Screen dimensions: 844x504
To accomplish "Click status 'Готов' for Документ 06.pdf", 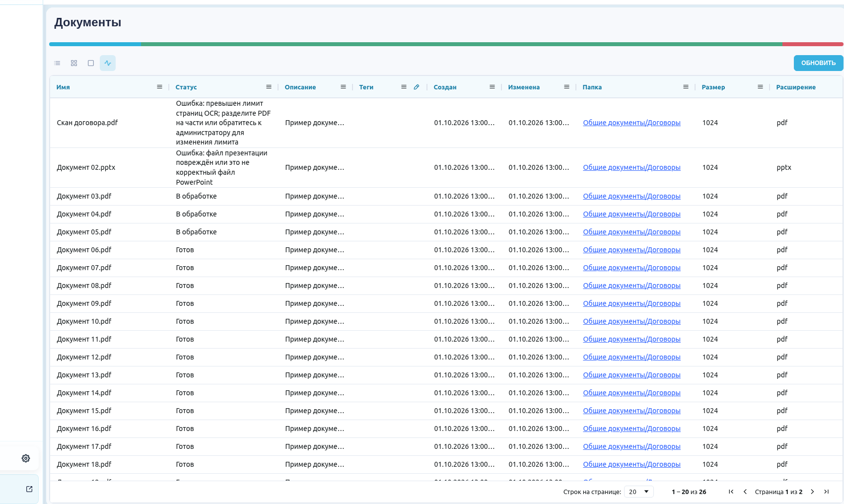I will 185,250.
